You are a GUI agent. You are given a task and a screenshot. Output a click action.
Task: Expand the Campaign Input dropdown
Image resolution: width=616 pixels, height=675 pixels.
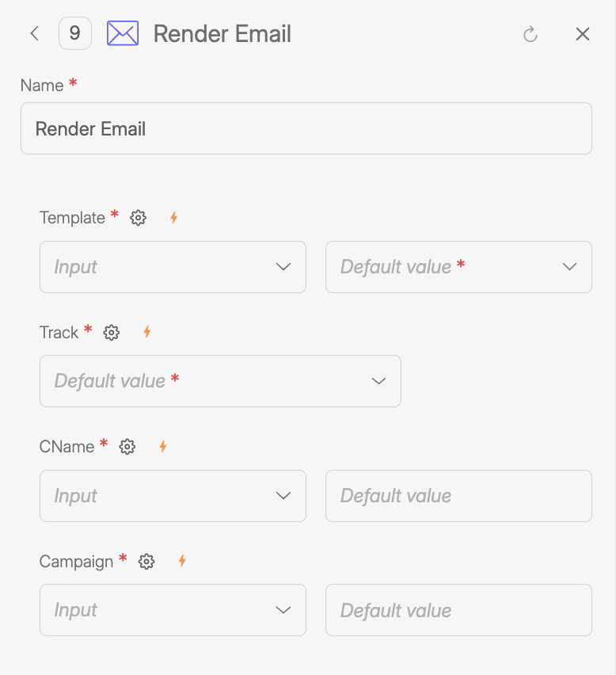click(173, 610)
